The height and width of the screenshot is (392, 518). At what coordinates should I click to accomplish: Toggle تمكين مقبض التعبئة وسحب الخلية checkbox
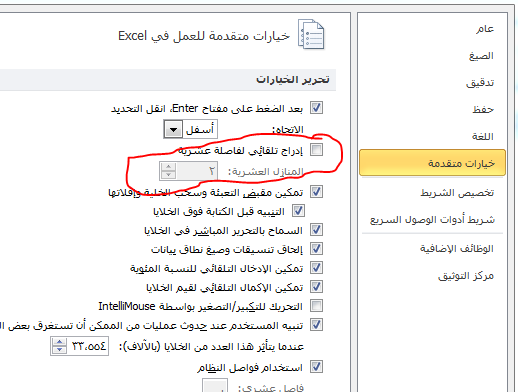click(316, 192)
